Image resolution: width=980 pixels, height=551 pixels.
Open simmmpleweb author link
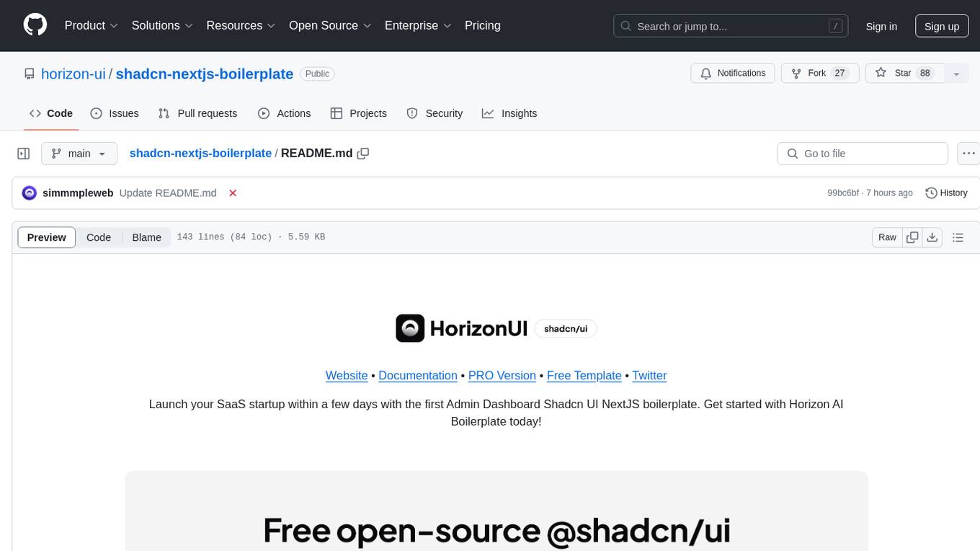(x=78, y=193)
